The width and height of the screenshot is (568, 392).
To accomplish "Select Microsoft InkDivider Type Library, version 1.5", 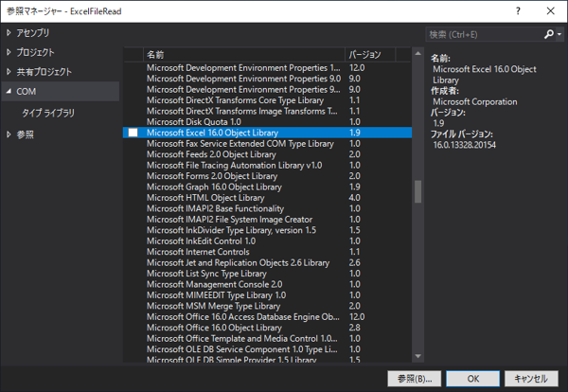I will tap(267, 230).
